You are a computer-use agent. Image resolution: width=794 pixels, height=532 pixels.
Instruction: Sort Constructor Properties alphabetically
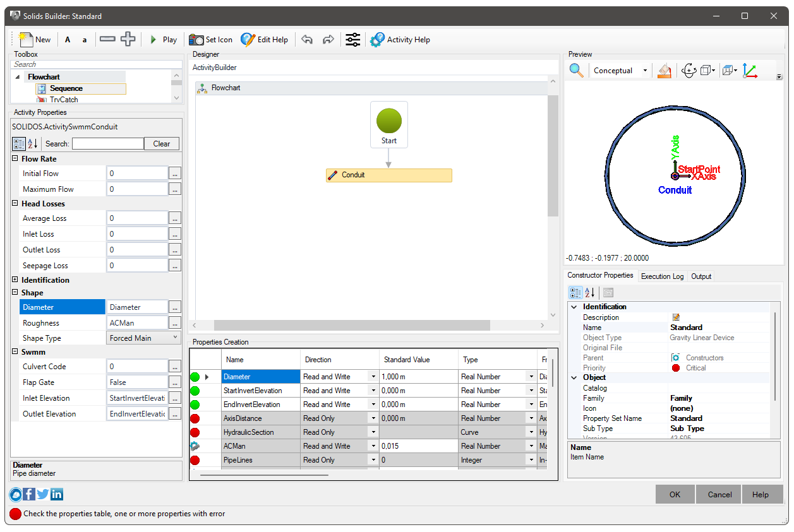590,292
